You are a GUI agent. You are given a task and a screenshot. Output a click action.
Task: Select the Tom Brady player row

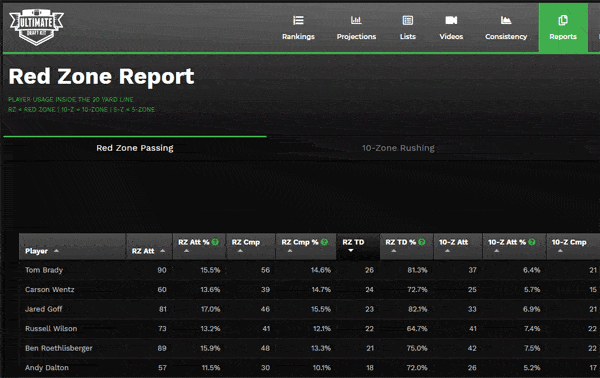(309, 270)
